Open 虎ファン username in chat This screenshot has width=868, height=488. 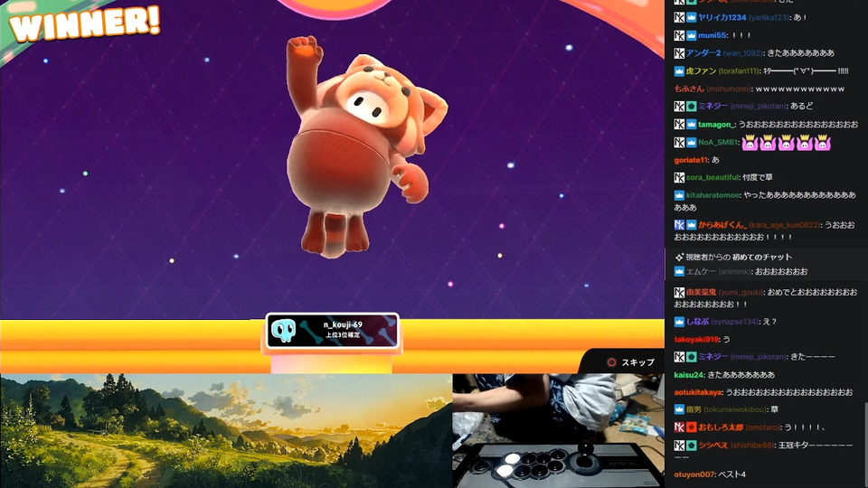[x=702, y=70]
